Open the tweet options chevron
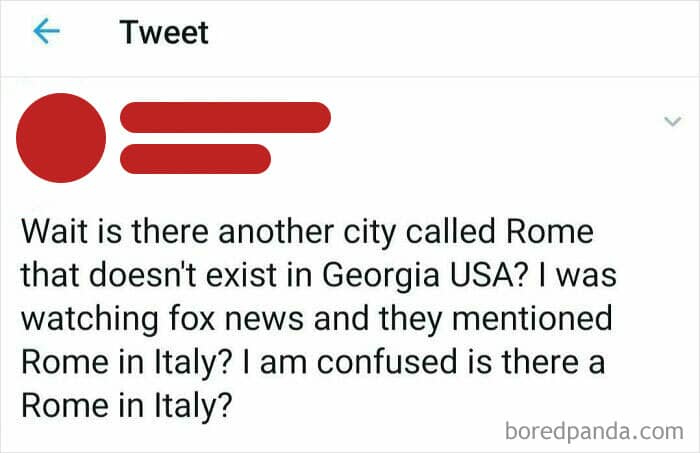This screenshot has width=700, height=453. pyautogui.click(x=672, y=121)
